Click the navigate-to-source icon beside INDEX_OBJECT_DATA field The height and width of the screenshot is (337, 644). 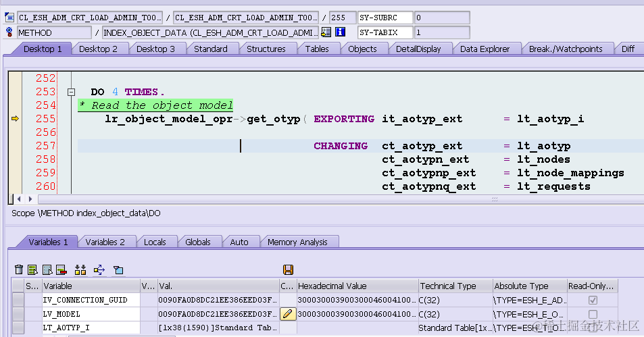[326, 32]
